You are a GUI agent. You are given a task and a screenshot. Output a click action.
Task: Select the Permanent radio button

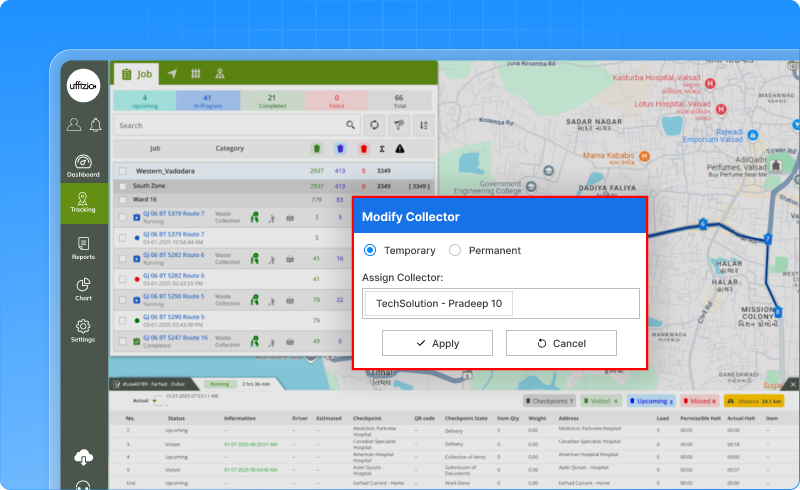point(455,250)
